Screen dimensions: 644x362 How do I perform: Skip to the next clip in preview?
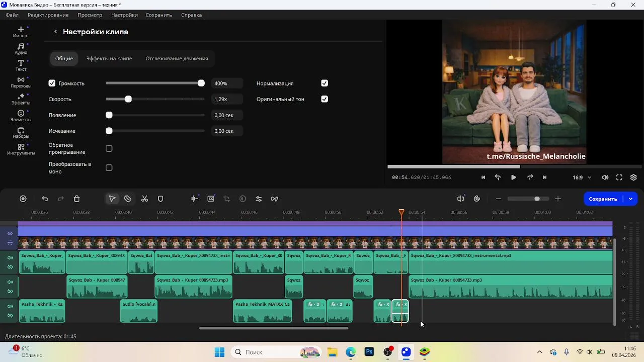coord(544,177)
